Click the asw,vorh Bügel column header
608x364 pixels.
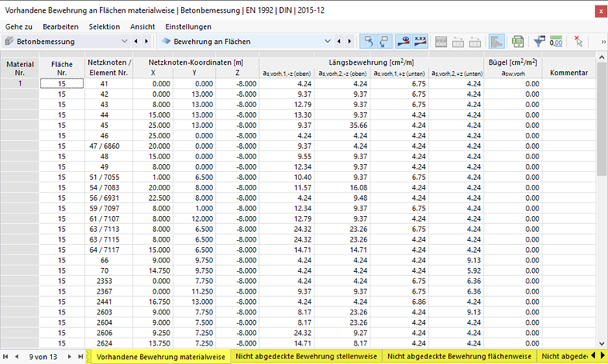(513, 74)
